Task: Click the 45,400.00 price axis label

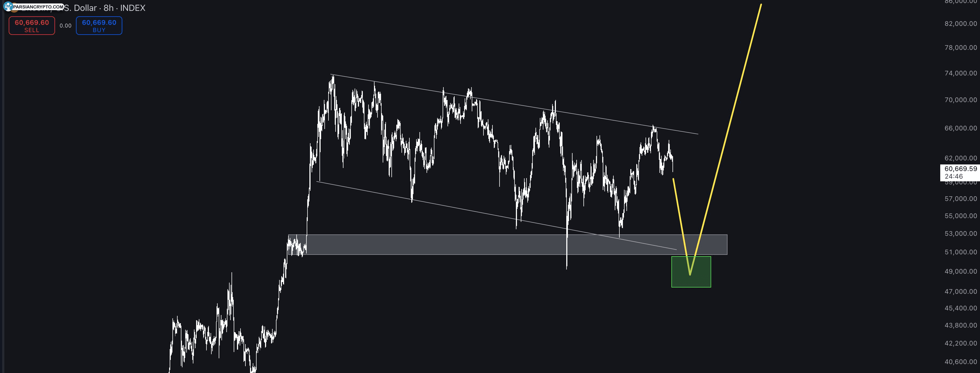Action: tap(961, 308)
